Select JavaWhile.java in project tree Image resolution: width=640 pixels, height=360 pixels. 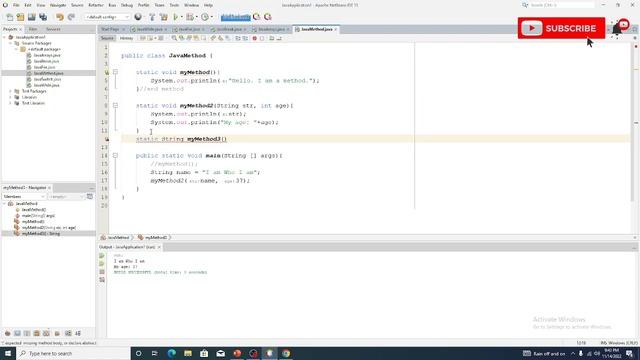(x=47, y=85)
